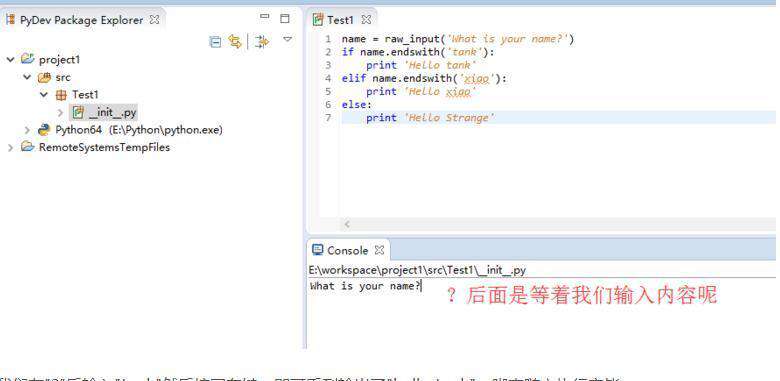Select the Test1 package label

click(85, 95)
